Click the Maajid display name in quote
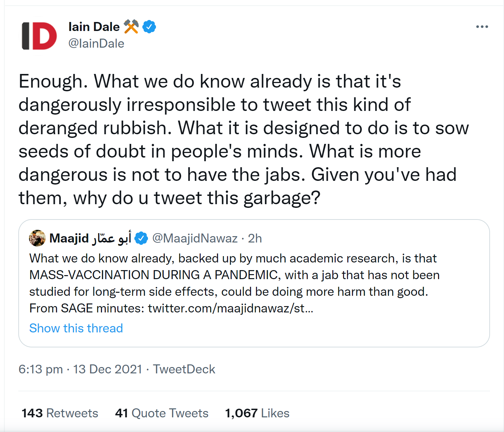This screenshot has width=504, height=432. tap(90, 238)
